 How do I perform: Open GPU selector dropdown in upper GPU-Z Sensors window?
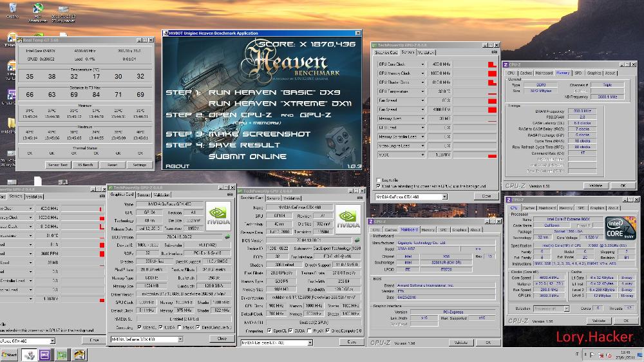point(444,197)
